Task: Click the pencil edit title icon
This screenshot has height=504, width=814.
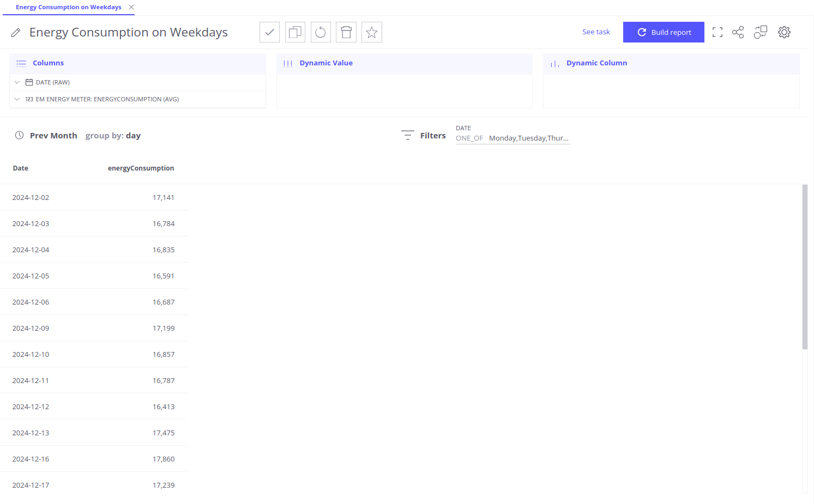Action: tap(16, 33)
